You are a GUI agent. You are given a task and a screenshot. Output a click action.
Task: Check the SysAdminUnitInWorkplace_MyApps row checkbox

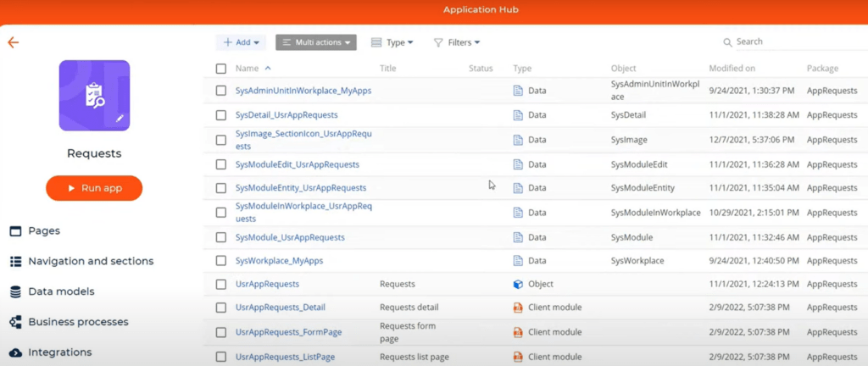pos(221,91)
